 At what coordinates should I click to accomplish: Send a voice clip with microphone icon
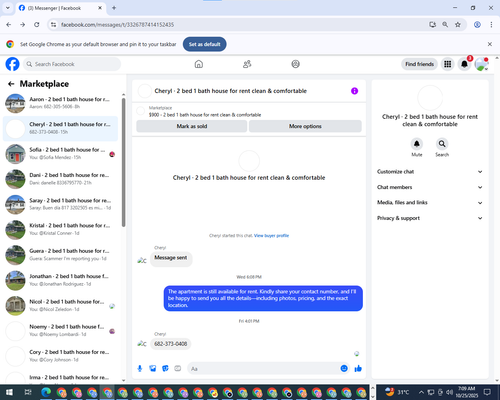pyautogui.click(x=140, y=368)
